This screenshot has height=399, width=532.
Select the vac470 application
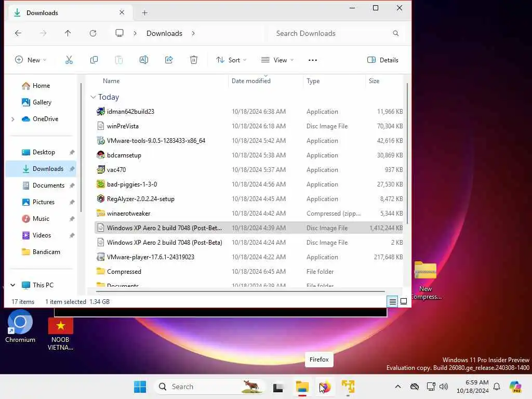(x=248, y=170)
